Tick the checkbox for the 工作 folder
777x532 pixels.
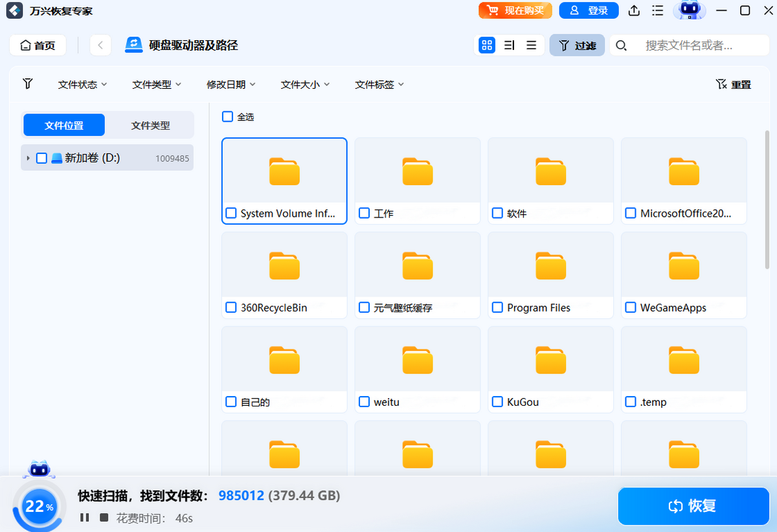click(365, 213)
